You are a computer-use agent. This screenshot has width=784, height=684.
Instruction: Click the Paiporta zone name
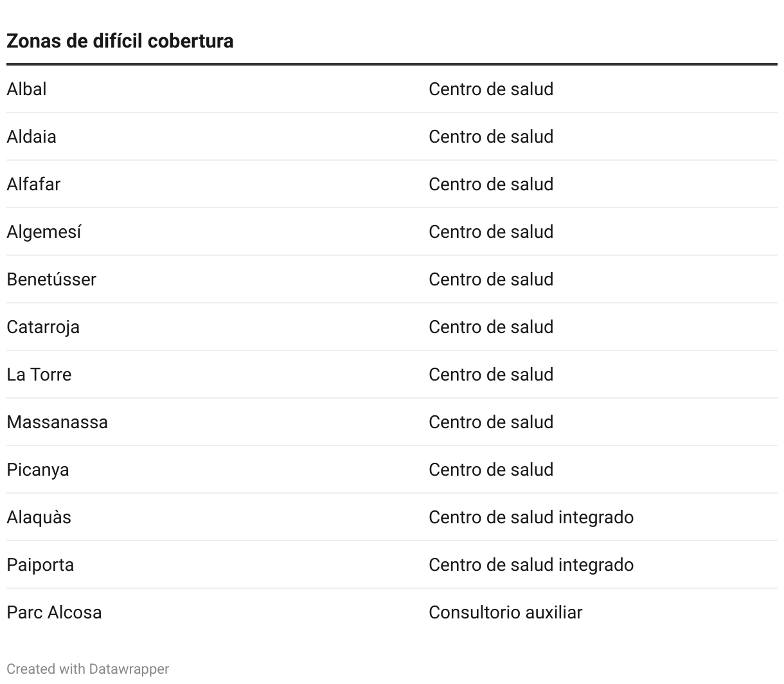(40, 564)
